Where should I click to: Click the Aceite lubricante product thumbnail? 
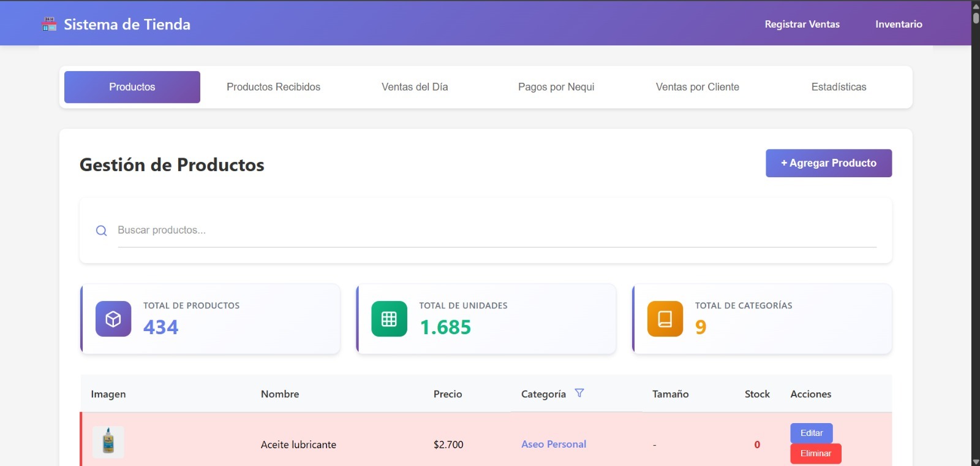(108, 442)
